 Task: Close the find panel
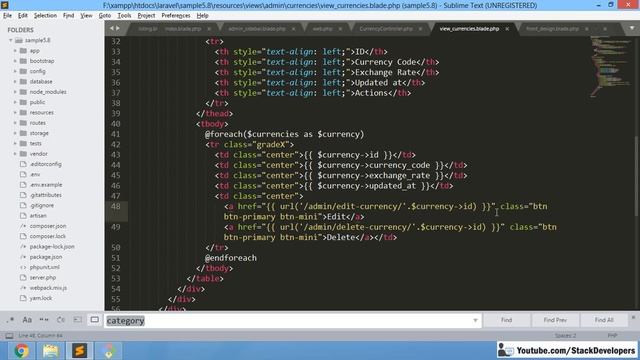(x=633, y=317)
